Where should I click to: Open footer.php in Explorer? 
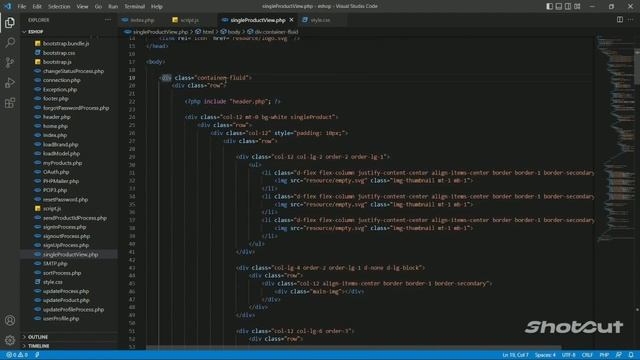[x=56, y=98]
